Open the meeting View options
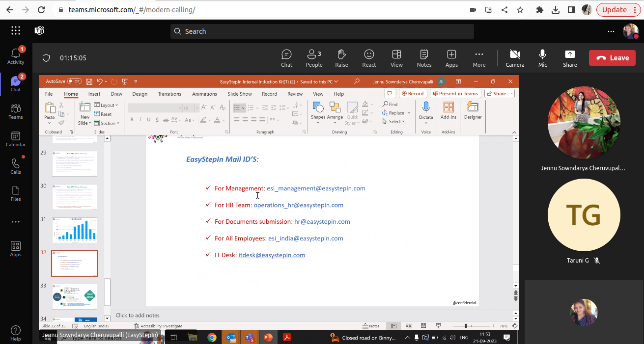 pos(396,58)
